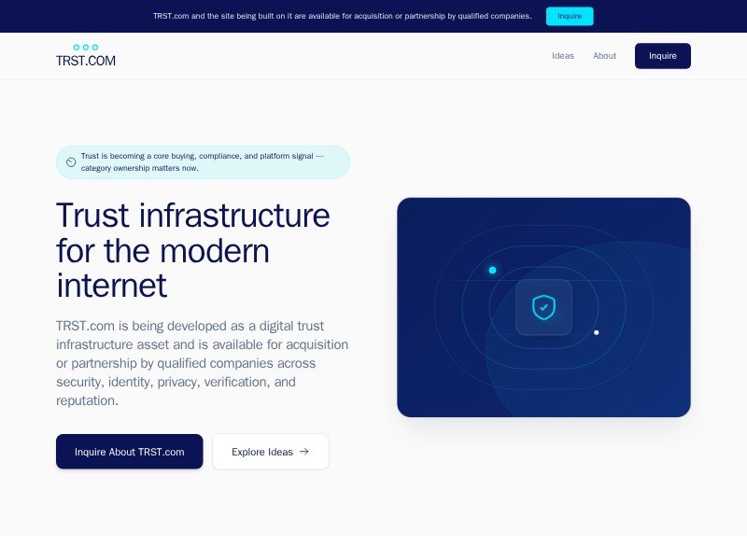Open the Ideas navigation link
747x560 pixels.
click(563, 56)
